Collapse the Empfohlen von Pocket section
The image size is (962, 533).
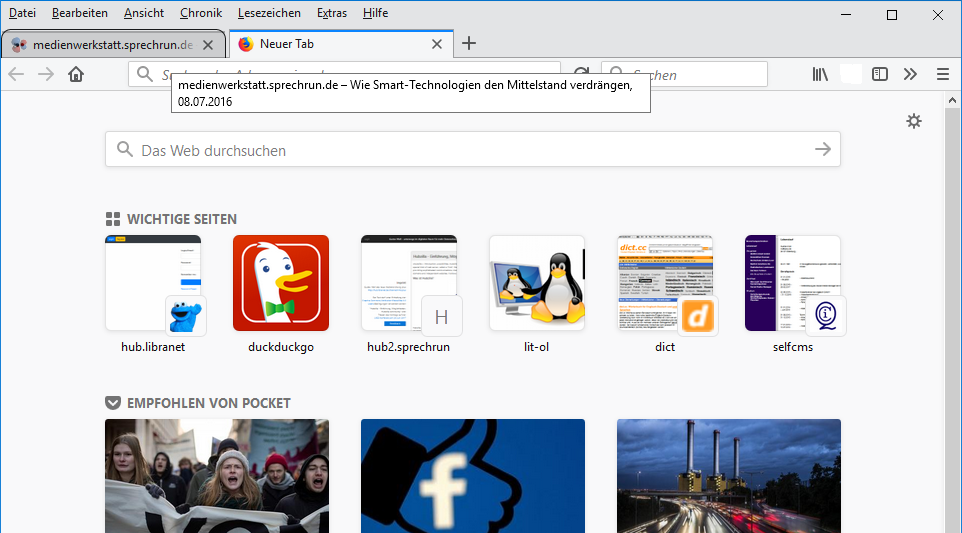tap(113, 403)
